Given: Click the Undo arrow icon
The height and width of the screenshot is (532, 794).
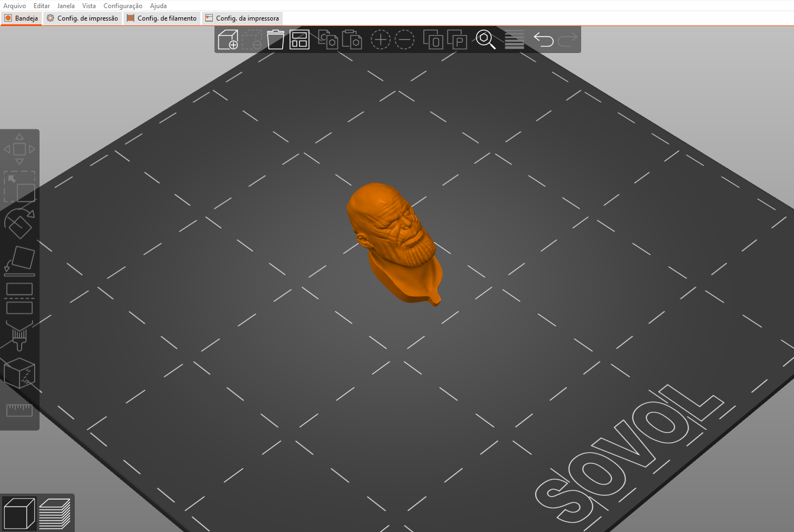Looking at the screenshot, I should pyautogui.click(x=544, y=40).
